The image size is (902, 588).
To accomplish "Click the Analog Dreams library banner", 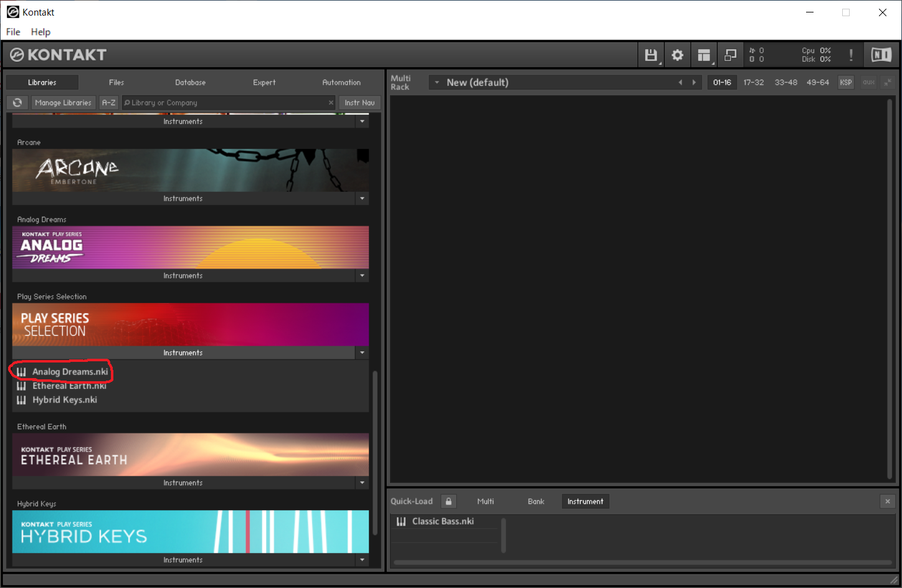I will 191,247.
